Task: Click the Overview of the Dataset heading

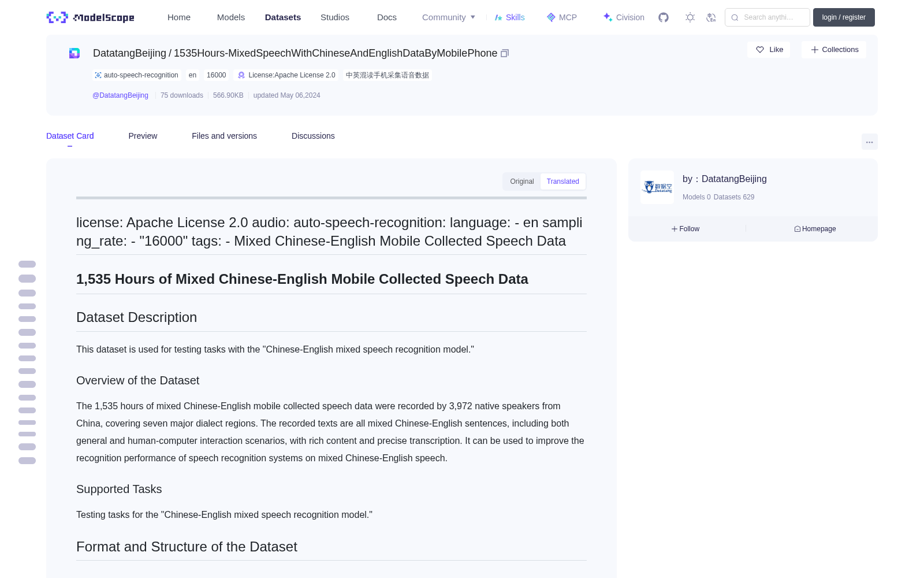Action: (137, 380)
